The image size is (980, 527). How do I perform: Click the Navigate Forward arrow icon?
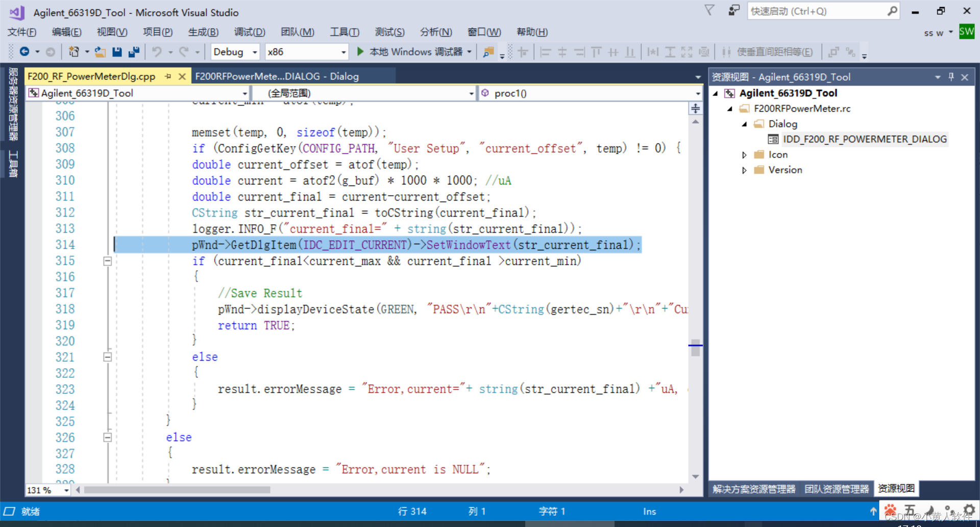(x=50, y=52)
